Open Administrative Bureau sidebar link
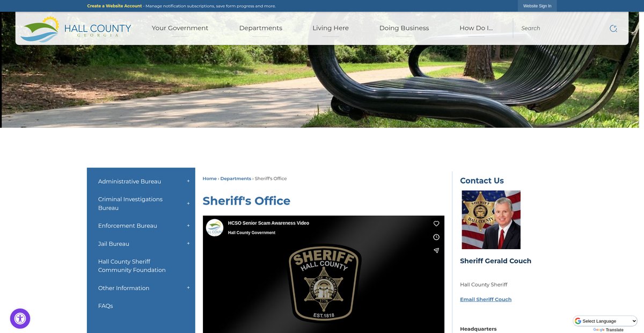This screenshot has height=333, width=644. point(129,182)
